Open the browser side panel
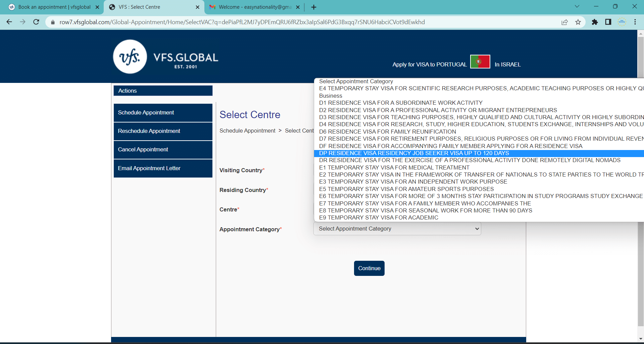Image resolution: width=644 pixels, height=344 pixels. [608, 22]
